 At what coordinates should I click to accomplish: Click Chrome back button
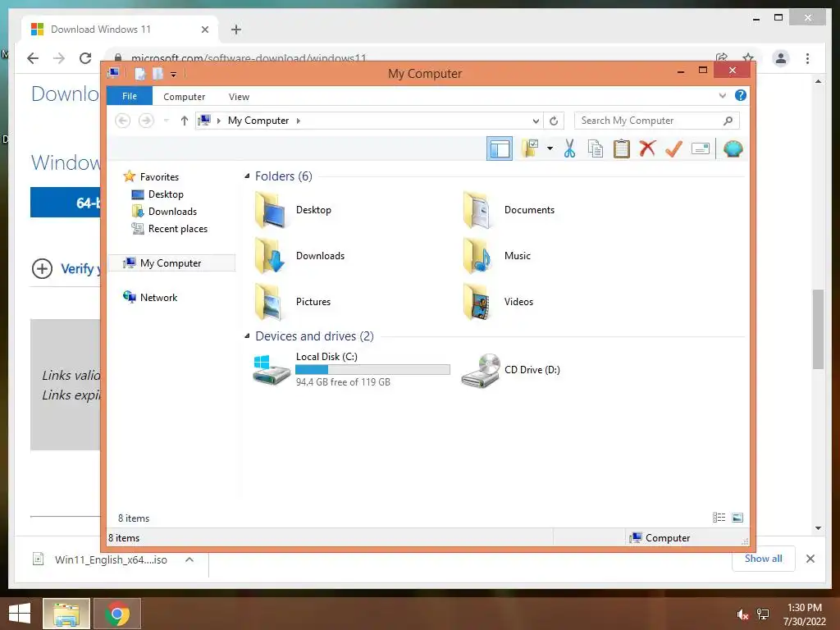[33, 58]
